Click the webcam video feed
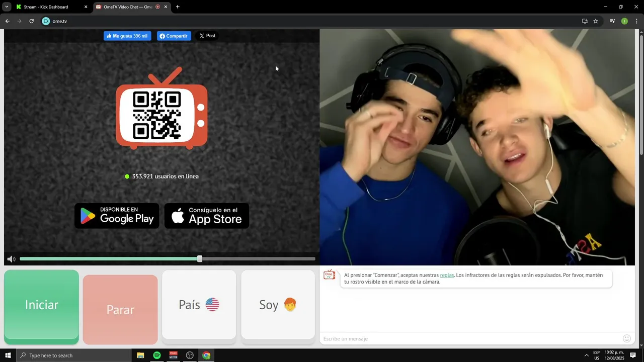Image resolution: width=644 pixels, height=362 pixels. coord(477,147)
